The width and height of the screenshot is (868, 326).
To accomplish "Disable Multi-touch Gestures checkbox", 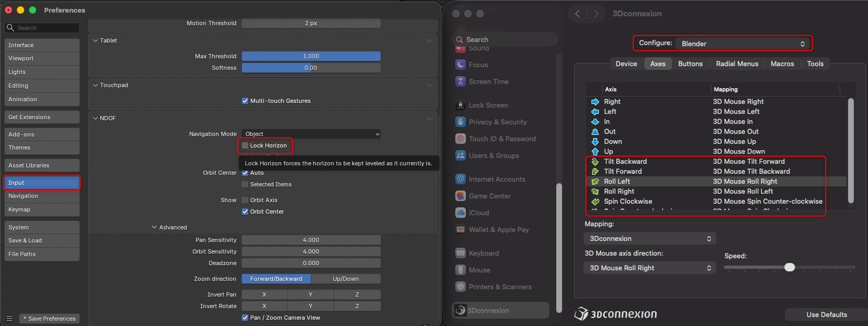I will point(245,101).
